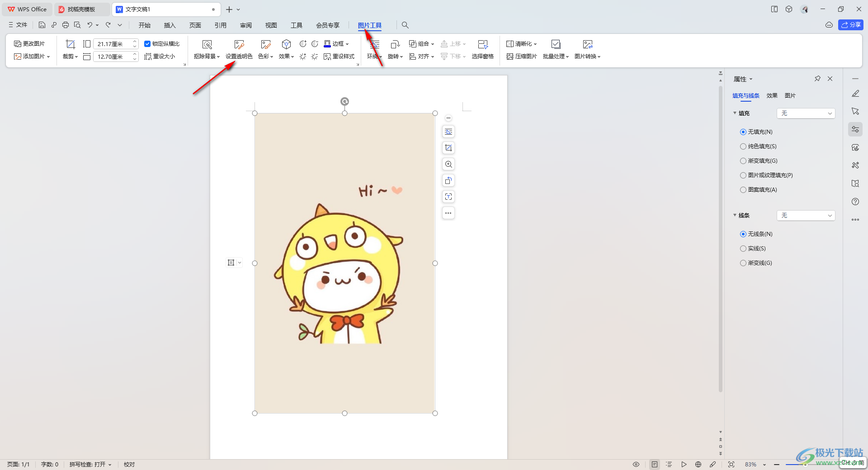Pin the 属性 properties panel
The width and height of the screenshot is (868, 470).
pyautogui.click(x=817, y=79)
